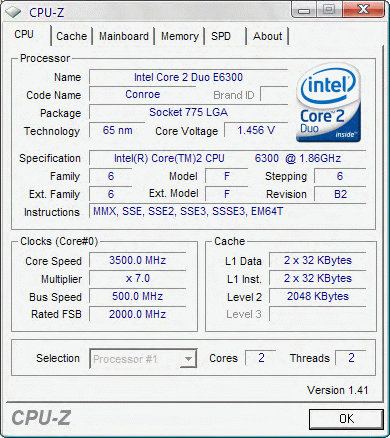
Task: Expand the Processor #1 selection dropdown
Action: pos(143,359)
